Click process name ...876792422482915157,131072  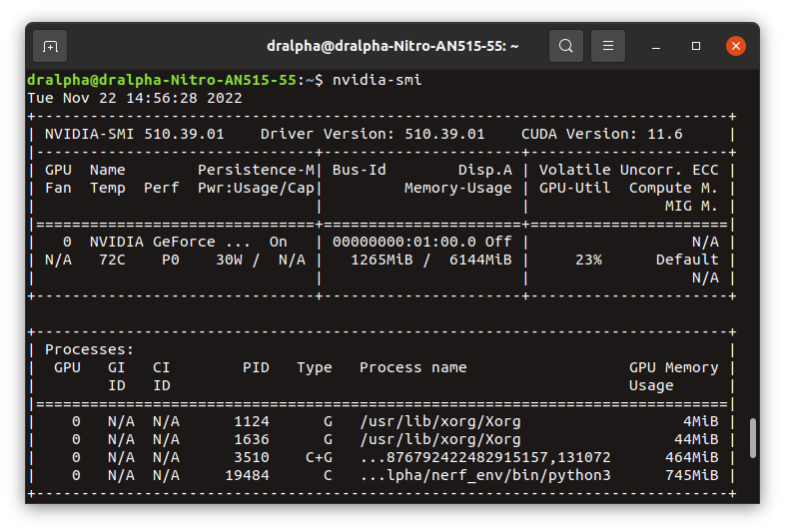coord(485,458)
